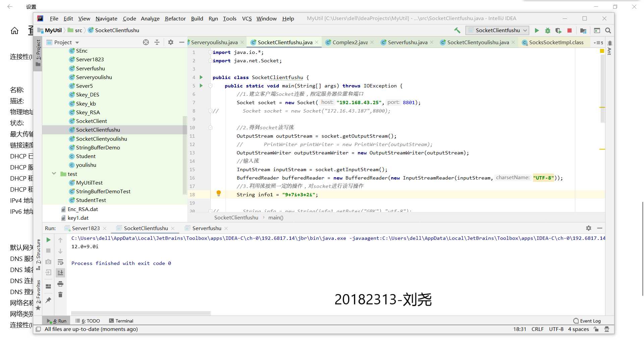The image size is (644, 345).
Task: Select StringBufferDemo in project tree
Action: (98, 147)
